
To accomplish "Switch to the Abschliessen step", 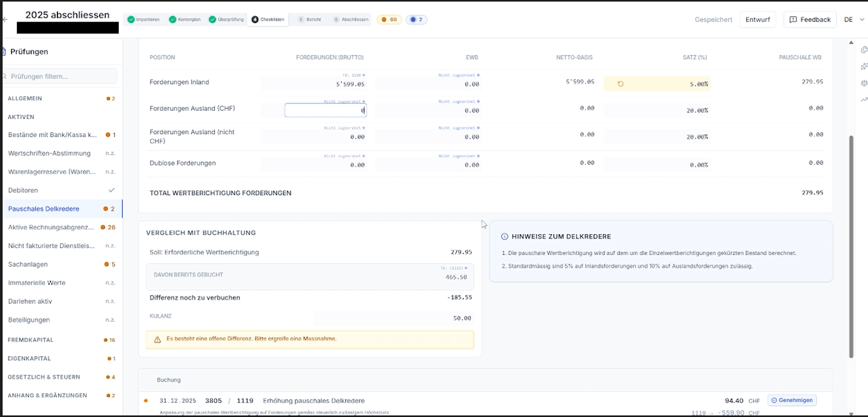I will point(351,20).
